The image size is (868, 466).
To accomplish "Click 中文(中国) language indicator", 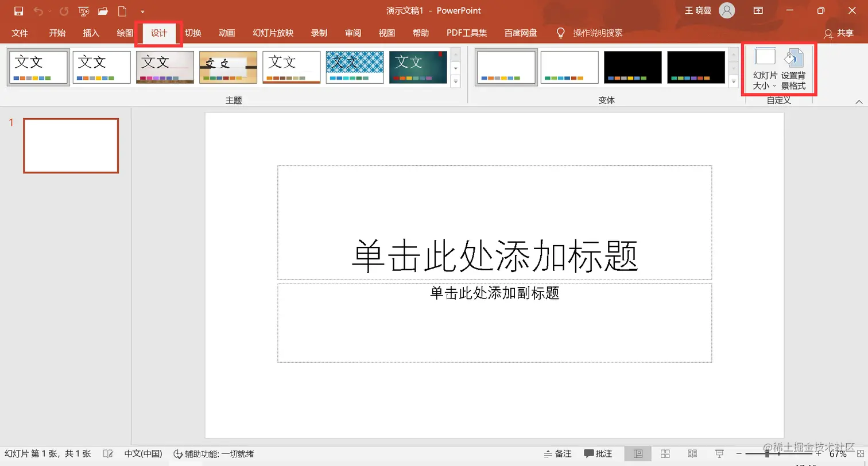I will pos(144,453).
